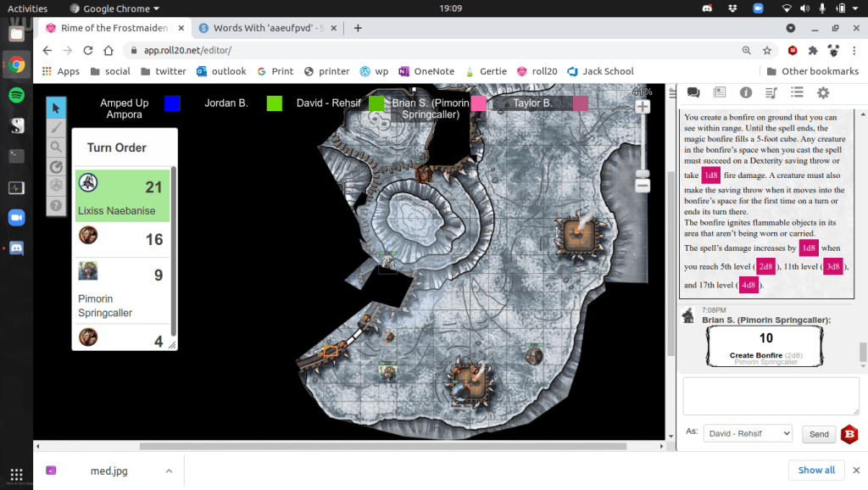Screen dimensions: 868x490
Task: Expand the 'As: David - Rehsif' speaker dropdown
Action: pos(748,433)
